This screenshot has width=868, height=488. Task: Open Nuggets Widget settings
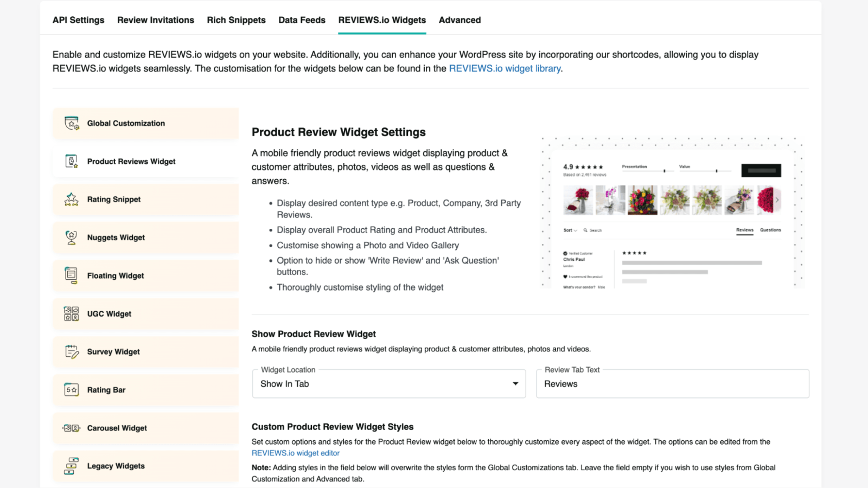pyautogui.click(x=146, y=237)
